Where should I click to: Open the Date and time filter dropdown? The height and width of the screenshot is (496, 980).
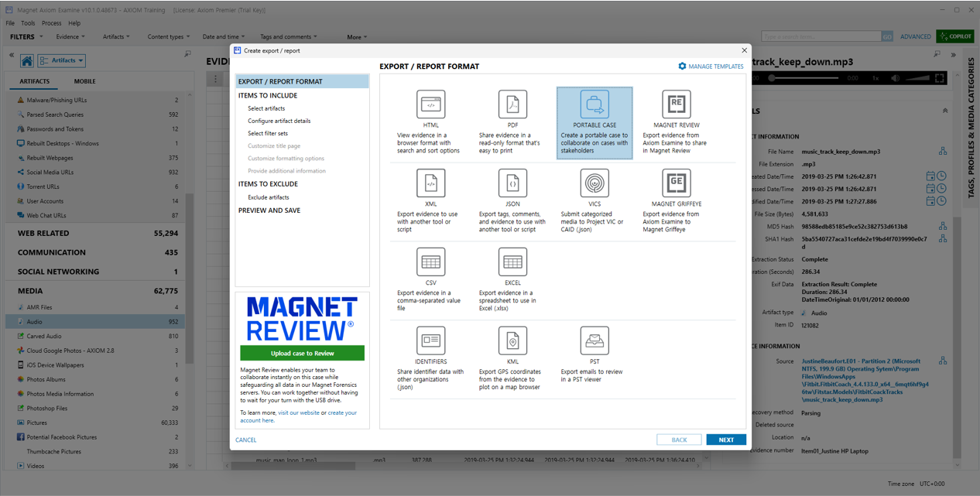coord(224,36)
